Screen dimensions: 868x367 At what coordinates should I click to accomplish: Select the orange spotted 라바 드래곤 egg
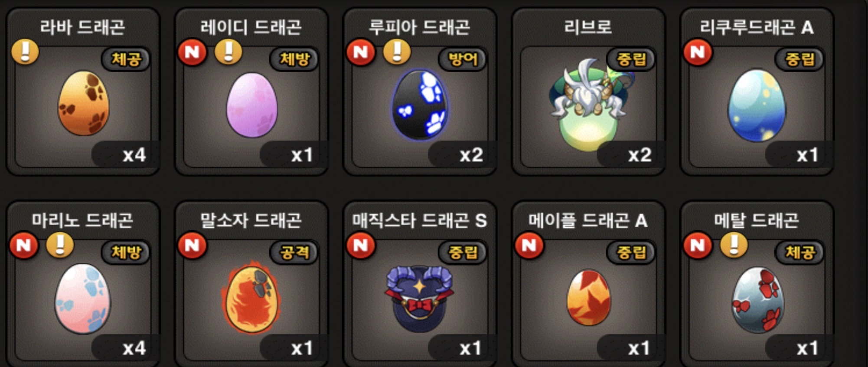(84, 103)
